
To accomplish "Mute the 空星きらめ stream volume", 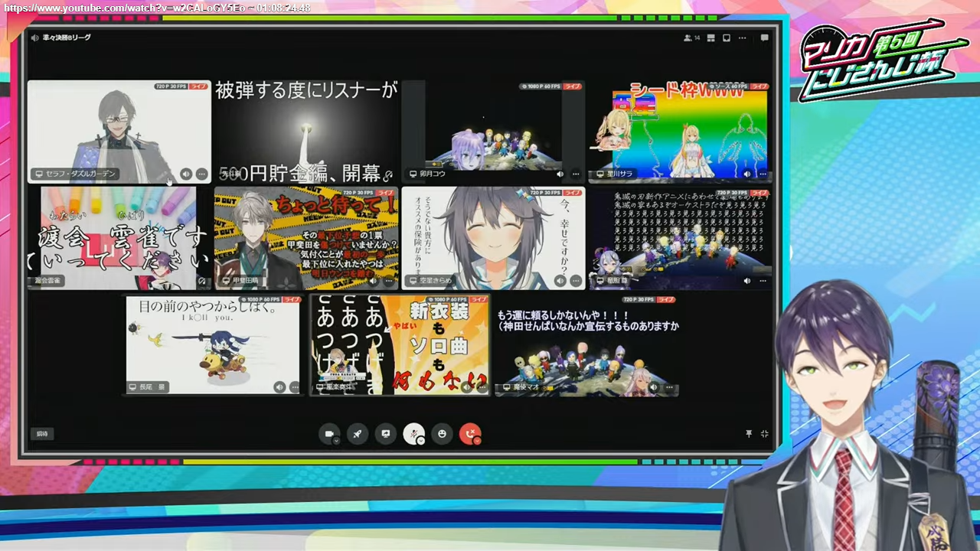I will pyautogui.click(x=560, y=281).
